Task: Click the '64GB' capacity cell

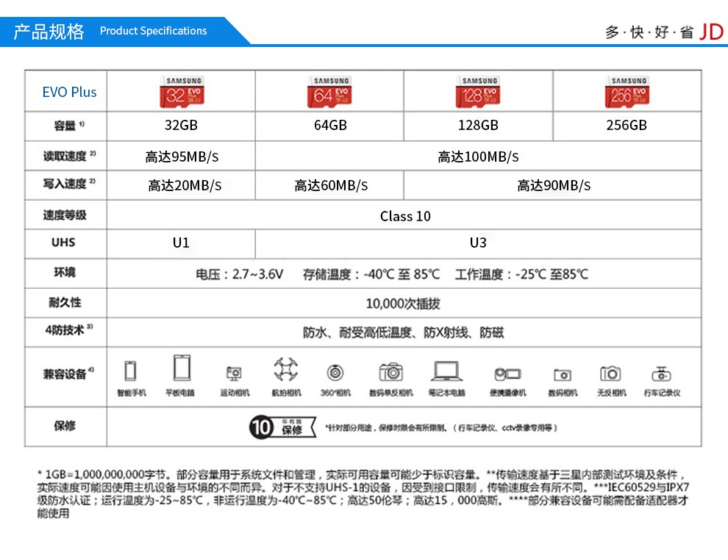Action: (330, 125)
